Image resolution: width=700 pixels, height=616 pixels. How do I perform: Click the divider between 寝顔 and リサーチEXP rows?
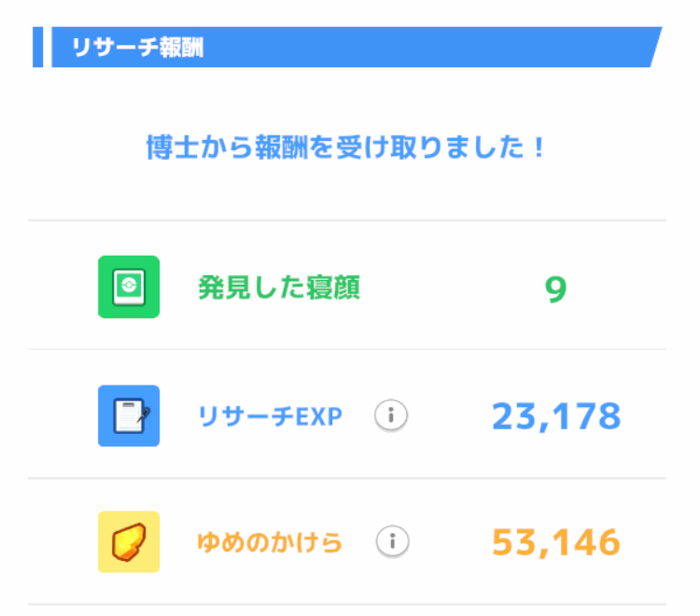(x=347, y=350)
